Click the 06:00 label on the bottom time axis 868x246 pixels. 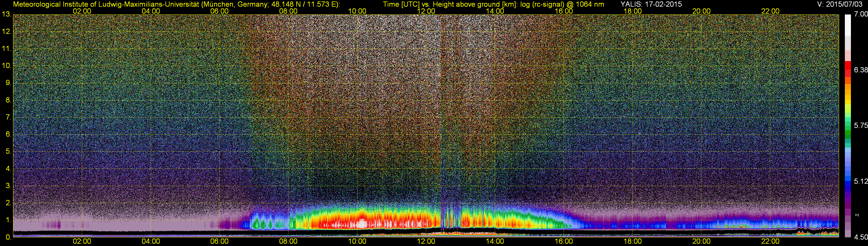point(219,242)
